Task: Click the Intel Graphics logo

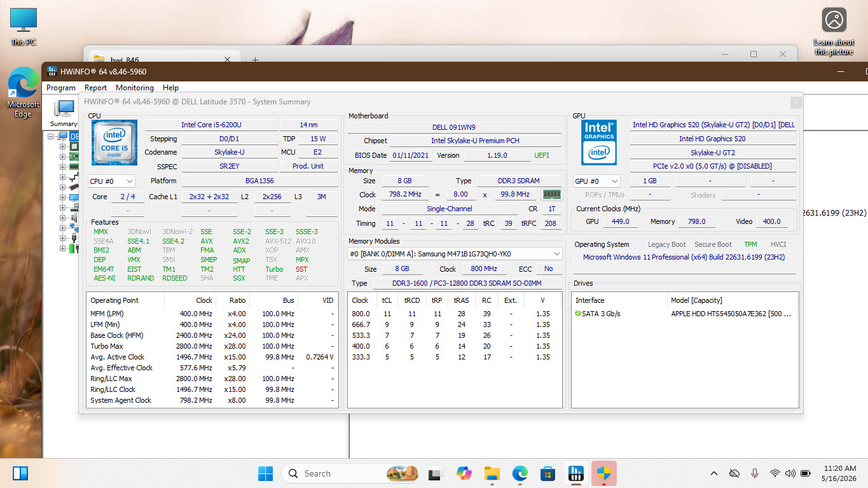Action: point(598,143)
